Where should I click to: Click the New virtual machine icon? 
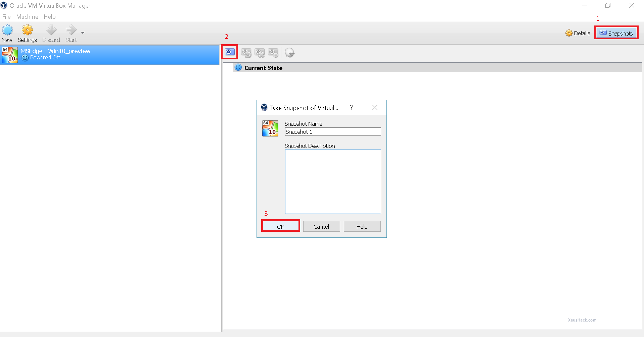point(7,30)
